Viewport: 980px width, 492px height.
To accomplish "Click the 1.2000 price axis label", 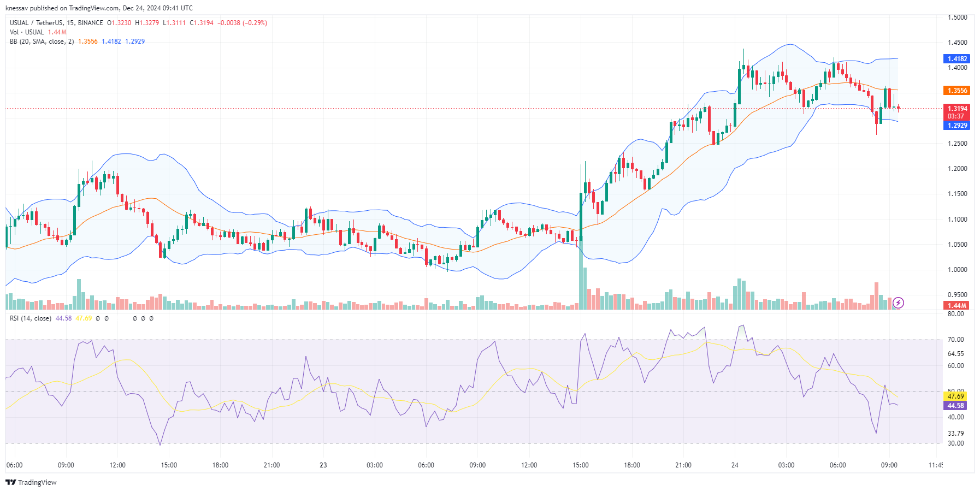I will (x=957, y=169).
